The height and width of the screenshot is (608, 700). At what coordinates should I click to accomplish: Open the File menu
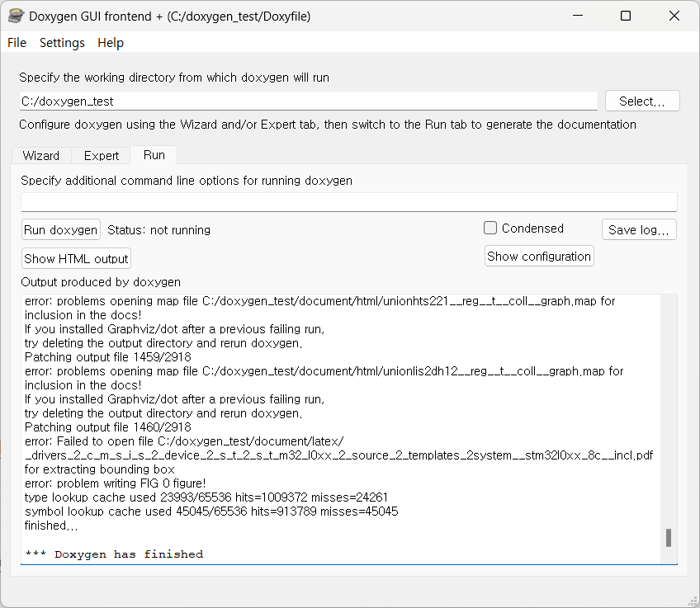pyautogui.click(x=17, y=43)
